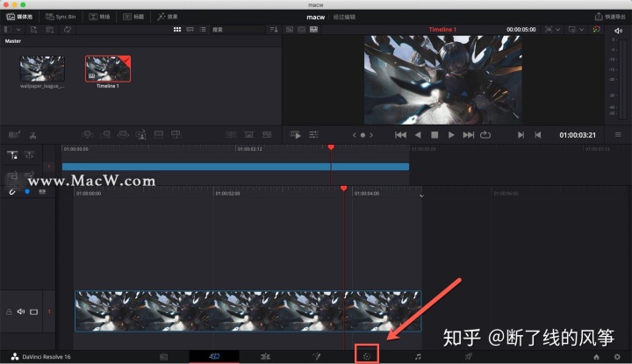Click the viewer safe-area overlay icon
Screen dimensions: 632x364
coord(549,30)
